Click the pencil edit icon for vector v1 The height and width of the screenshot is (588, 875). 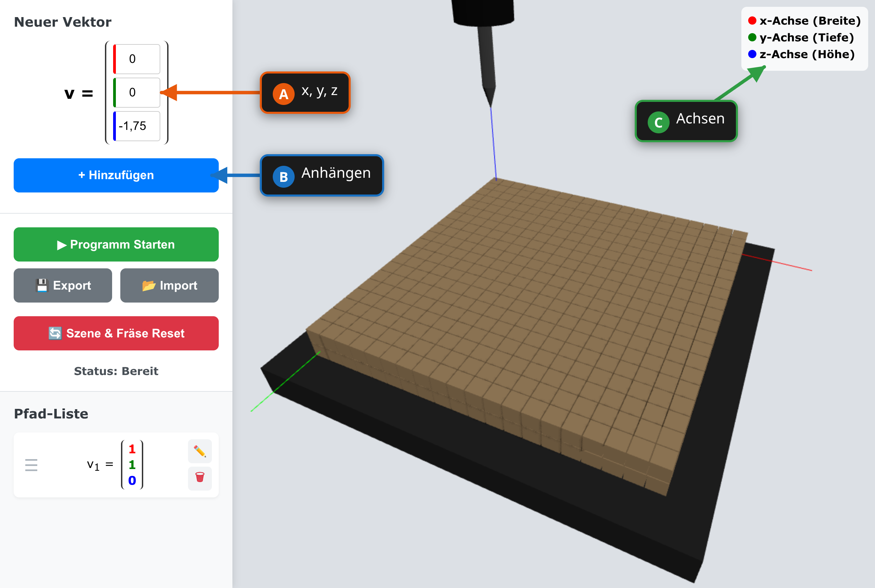(200, 451)
